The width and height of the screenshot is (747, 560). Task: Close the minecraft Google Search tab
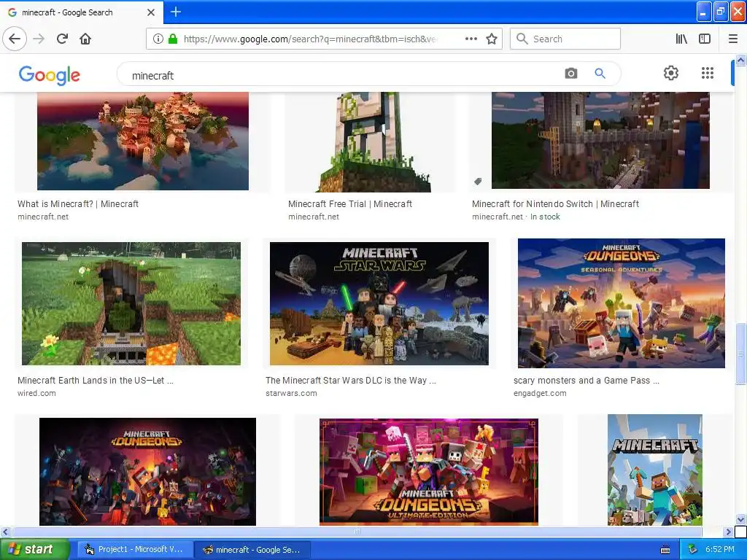[151, 12]
